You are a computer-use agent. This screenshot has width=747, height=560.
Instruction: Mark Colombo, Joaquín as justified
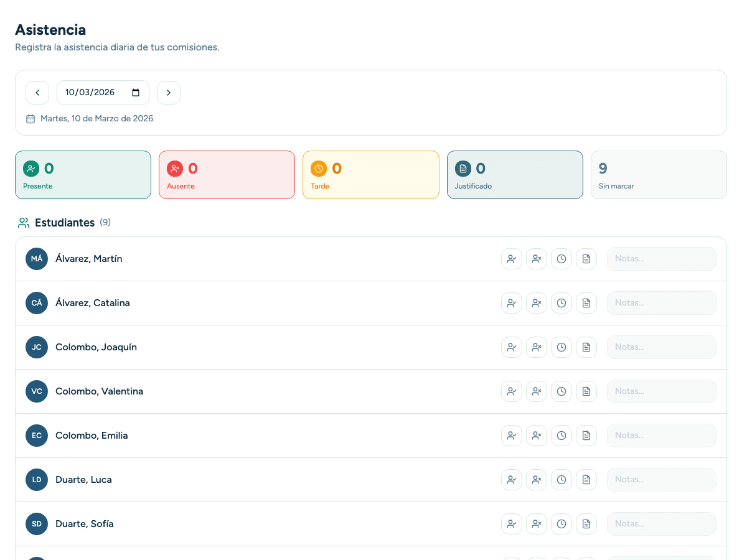coord(586,347)
